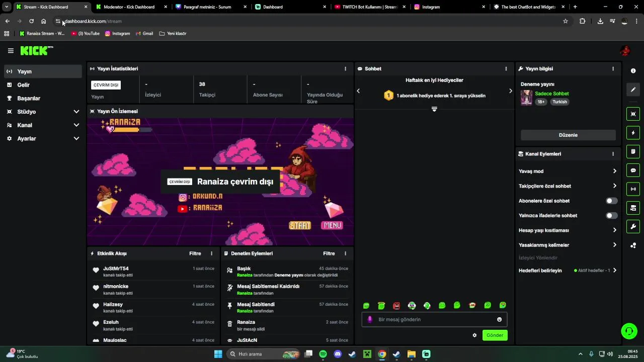The width and height of the screenshot is (644, 362).
Task: Expand the Kanal sidebar section
Action: [76, 125]
